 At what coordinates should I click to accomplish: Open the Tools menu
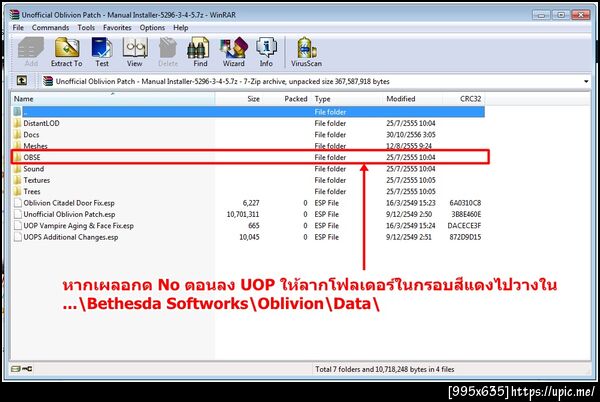tap(86, 28)
